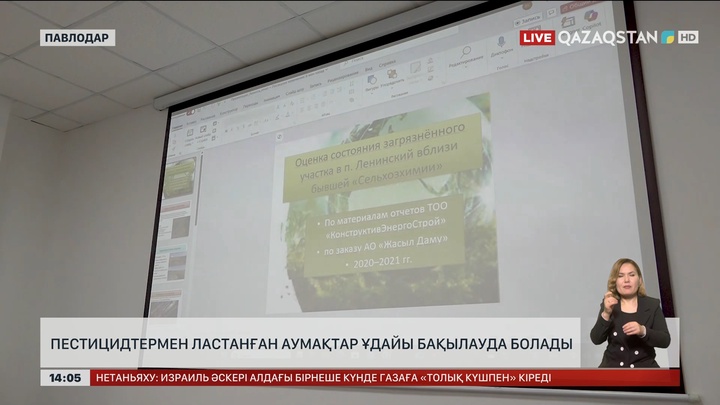Switch to the Справка ribbon tab
The image size is (720, 405).
pyautogui.click(x=387, y=63)
